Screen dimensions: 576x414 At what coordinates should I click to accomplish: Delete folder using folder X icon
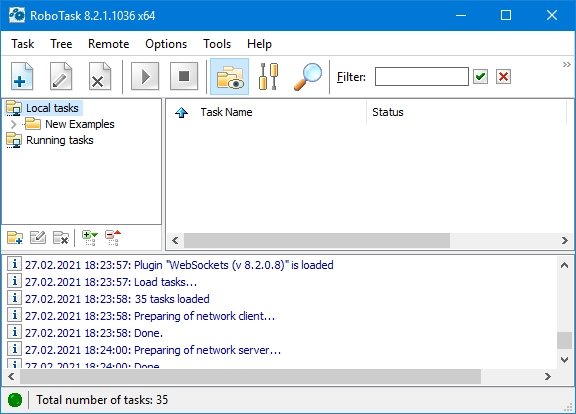pyautogui.click(x=61, y=238)
